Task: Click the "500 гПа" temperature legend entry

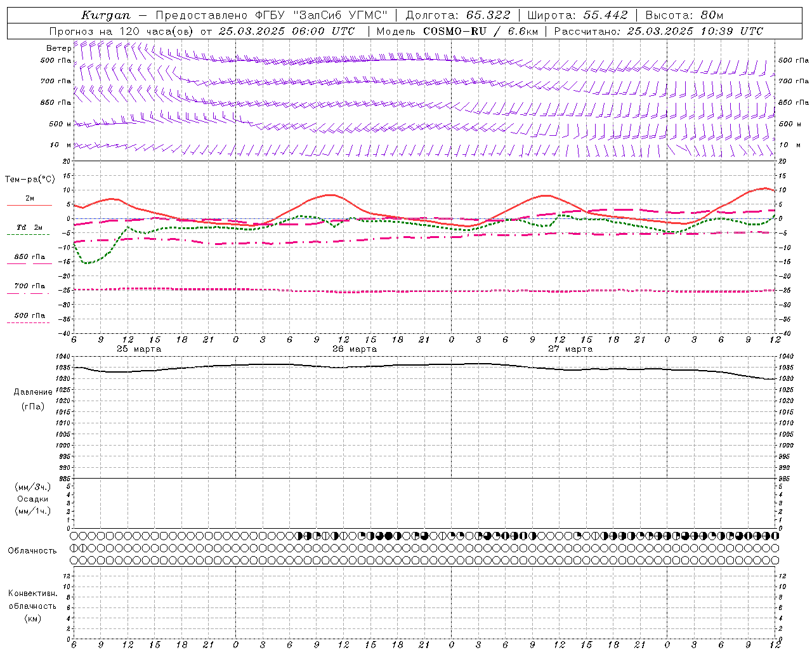Action: coord(29,315)
